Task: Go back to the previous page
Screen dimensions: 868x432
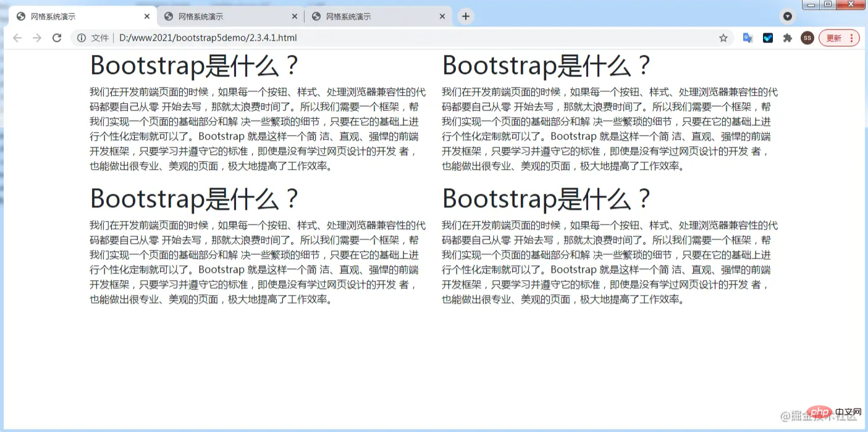Action: point(17,38)
